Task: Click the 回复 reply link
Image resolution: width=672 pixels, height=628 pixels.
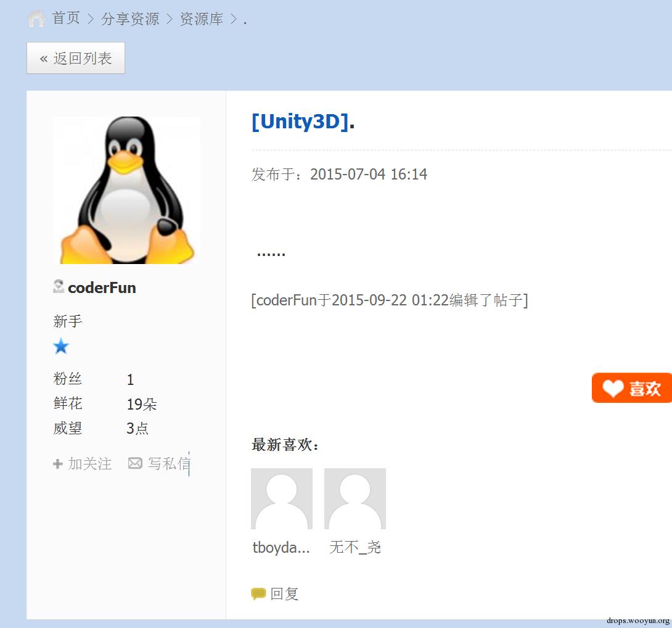Action: point(285,593)
